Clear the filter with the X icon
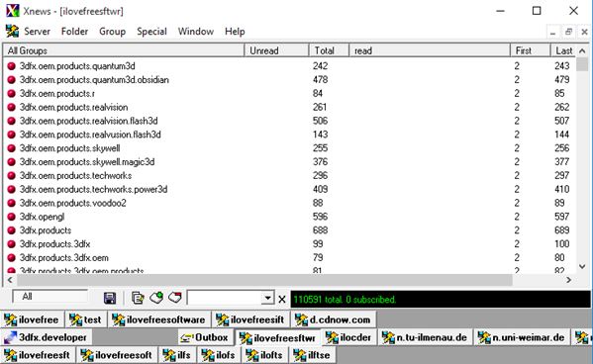This screenshot has height=364, width=593. 282,300
